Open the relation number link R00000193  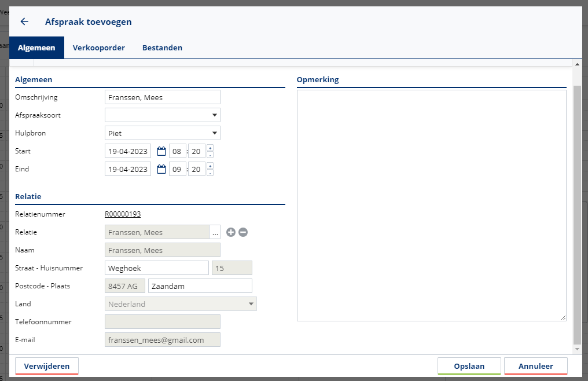pos(123,214)
